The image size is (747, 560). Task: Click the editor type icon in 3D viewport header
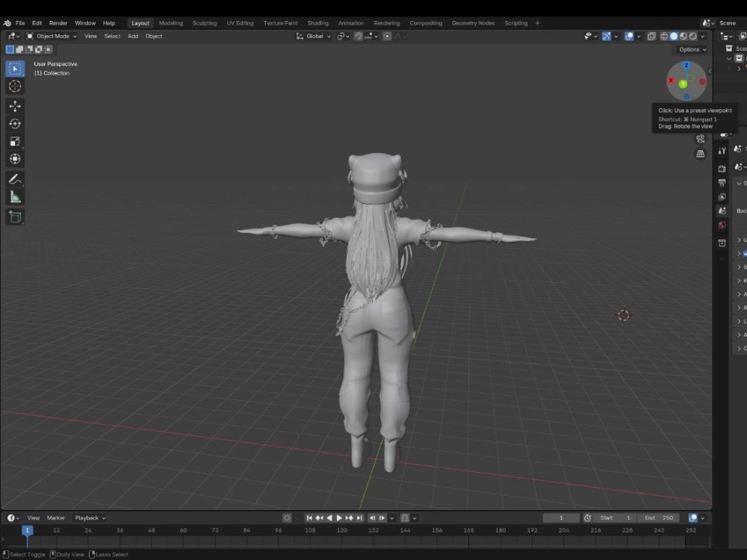tap(13, 36)
